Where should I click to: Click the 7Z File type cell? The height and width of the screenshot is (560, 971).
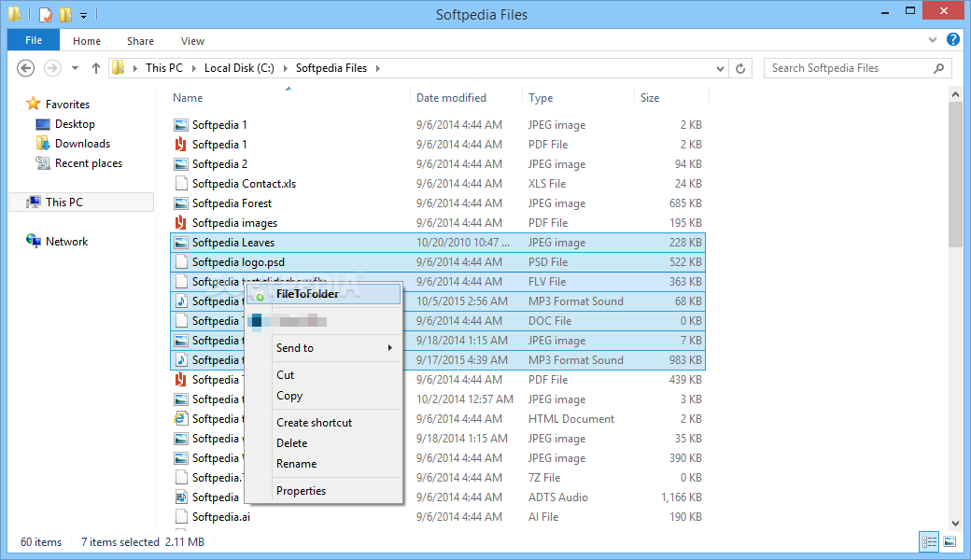(x=544, y=478)
